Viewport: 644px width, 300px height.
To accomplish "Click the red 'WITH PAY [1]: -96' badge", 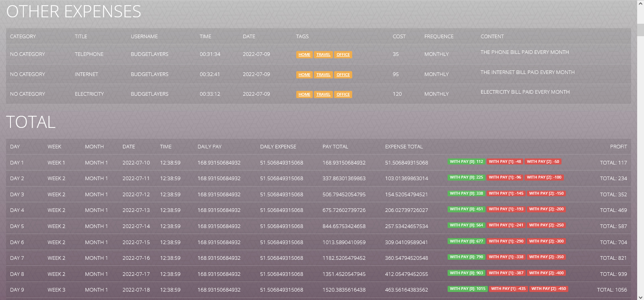I will [505, 177].
